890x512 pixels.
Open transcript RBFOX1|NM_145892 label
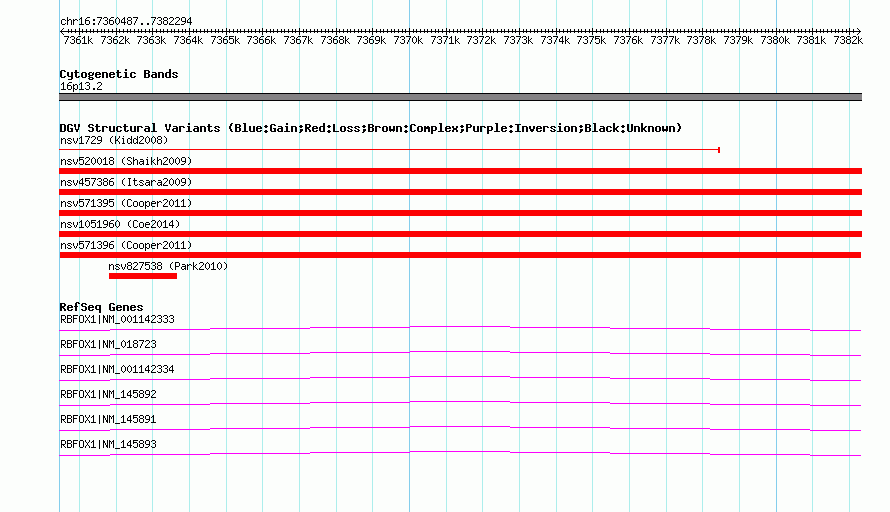(x=108, y=395)
